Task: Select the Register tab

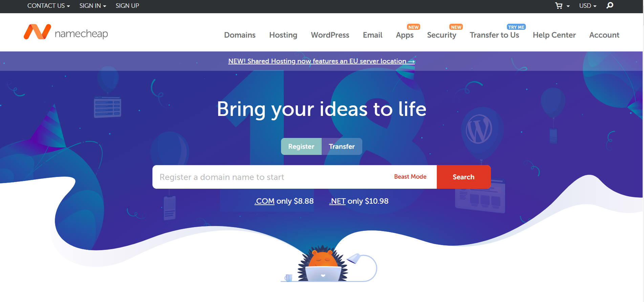Action: click(x=301, y=146)
